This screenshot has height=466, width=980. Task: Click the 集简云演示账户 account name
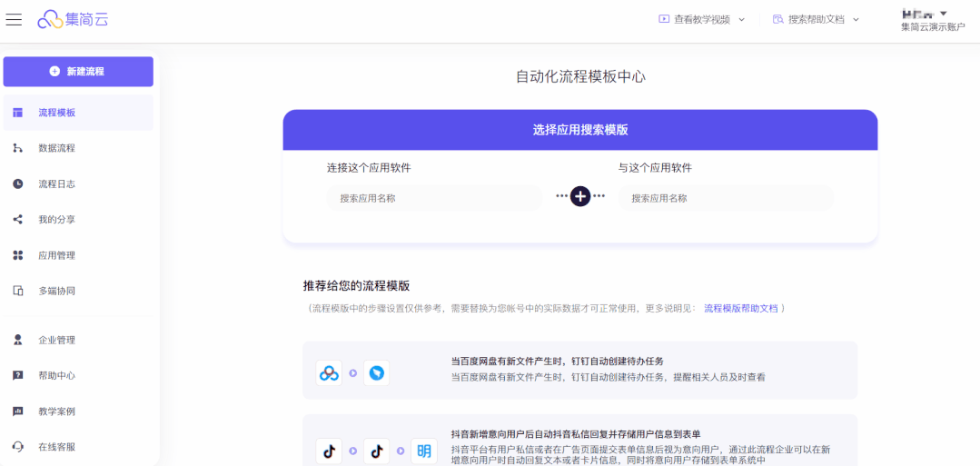933,27
